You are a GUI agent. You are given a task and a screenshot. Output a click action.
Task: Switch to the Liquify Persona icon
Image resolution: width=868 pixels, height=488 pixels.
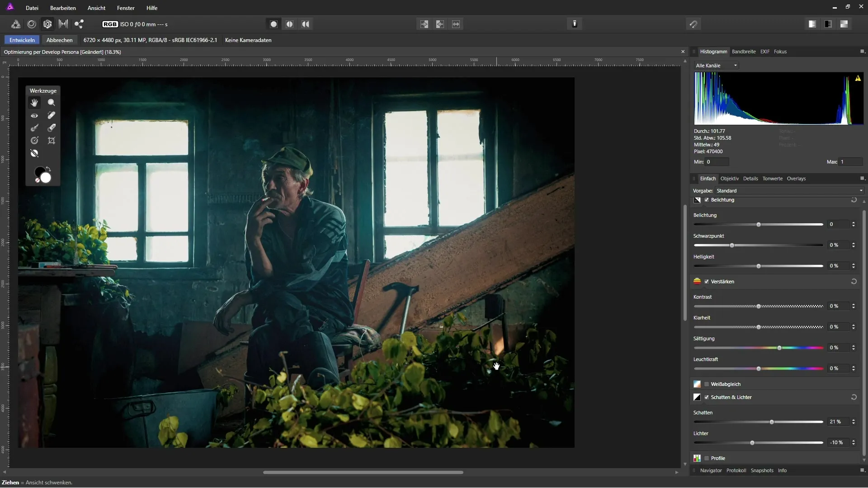(32, 24)
